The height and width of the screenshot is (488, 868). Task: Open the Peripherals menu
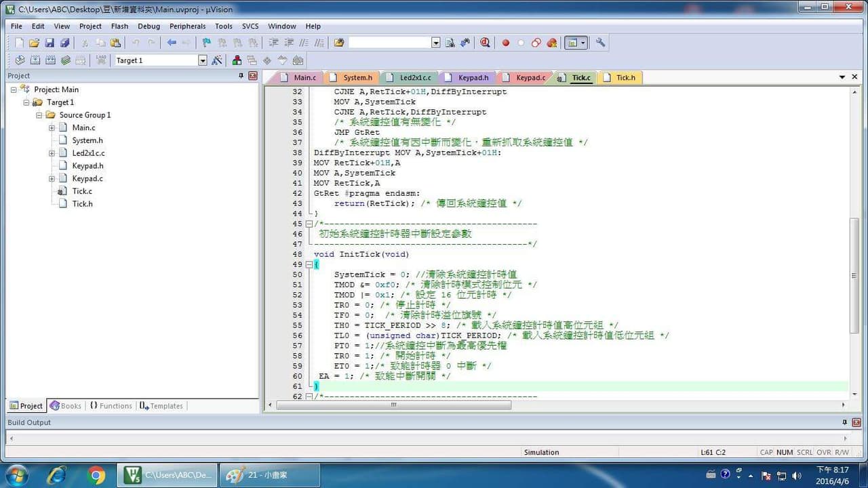pyautogui.click(x=187, y=26)
